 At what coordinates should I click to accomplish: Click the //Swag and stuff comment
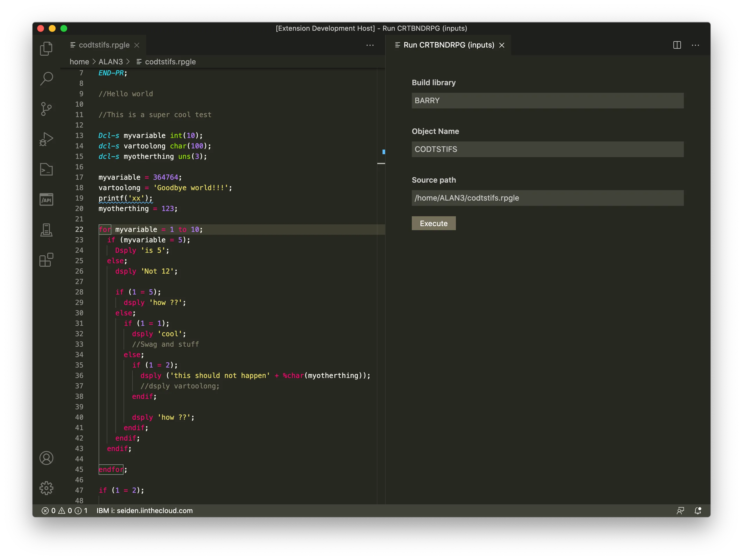click(x=165, y=344)
